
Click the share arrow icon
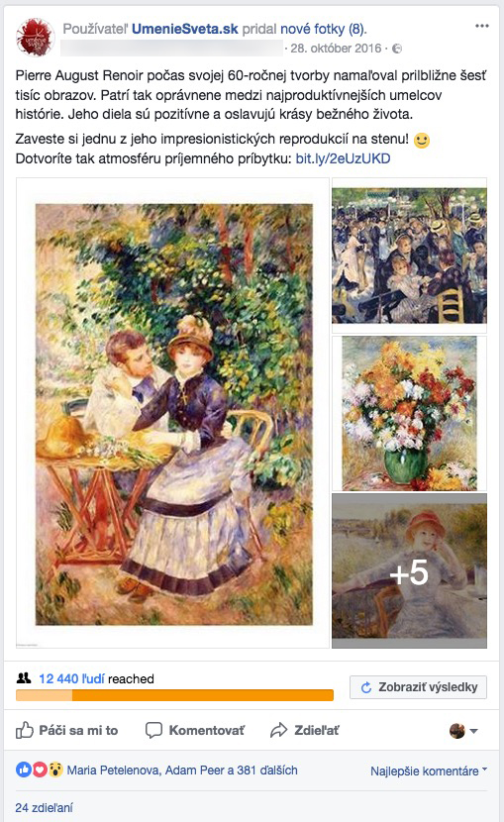278,730
